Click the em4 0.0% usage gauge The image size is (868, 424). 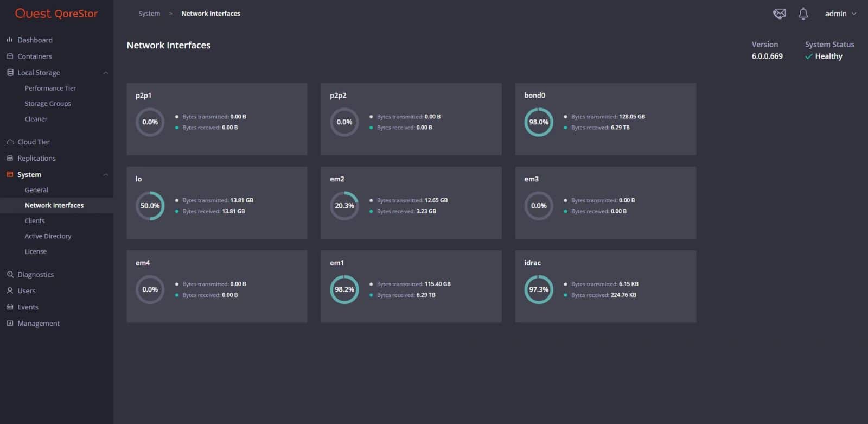150,289
